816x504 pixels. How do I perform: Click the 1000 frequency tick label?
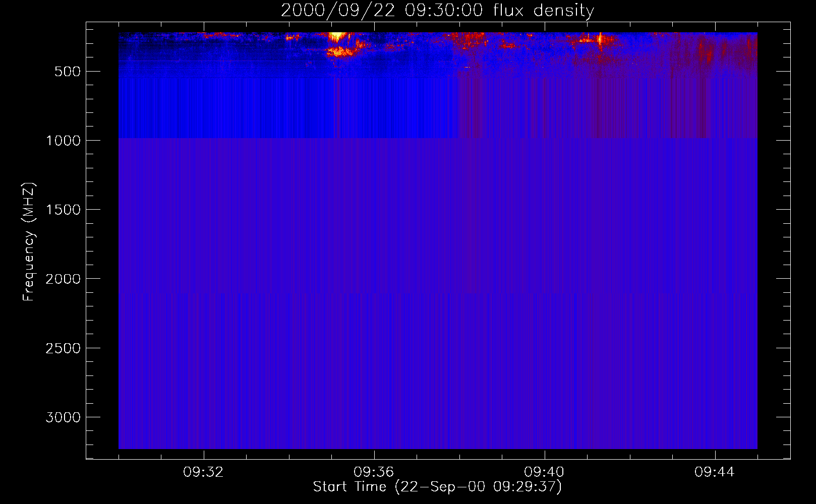(x=63, y=141)
